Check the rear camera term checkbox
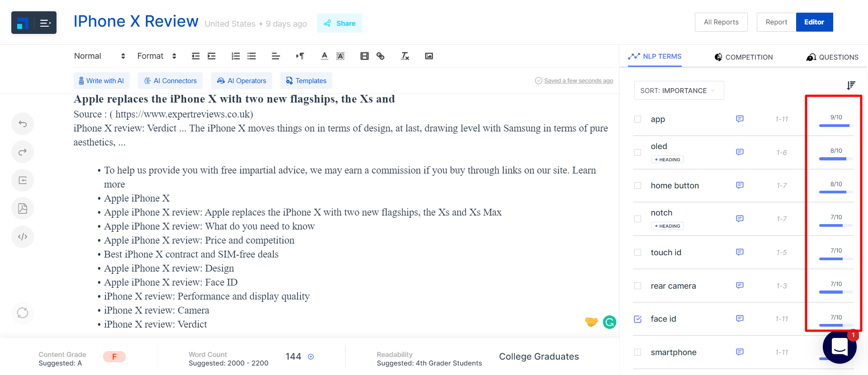Image resolution: width=868 pixels, height=375 pixels. (x=638, y=286)
